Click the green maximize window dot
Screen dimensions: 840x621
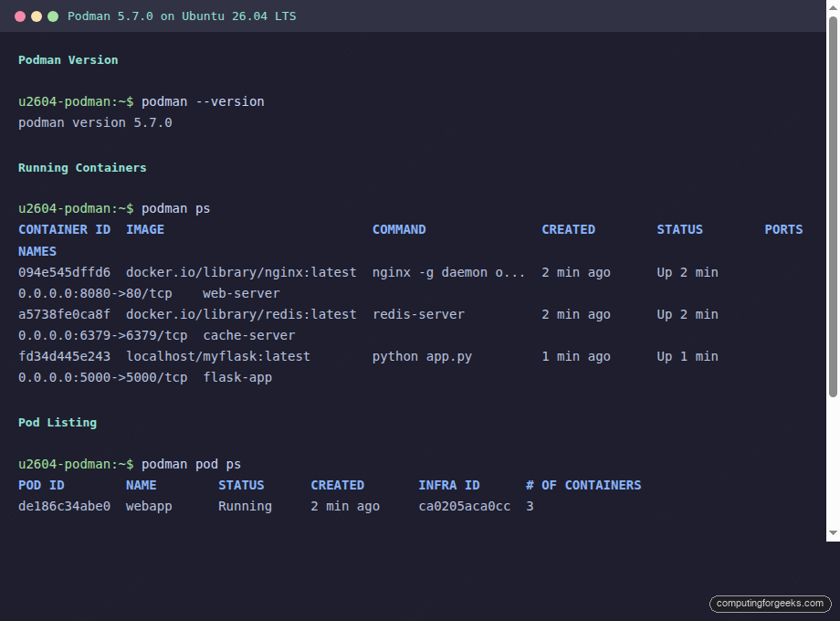click(x=52, y=16)
